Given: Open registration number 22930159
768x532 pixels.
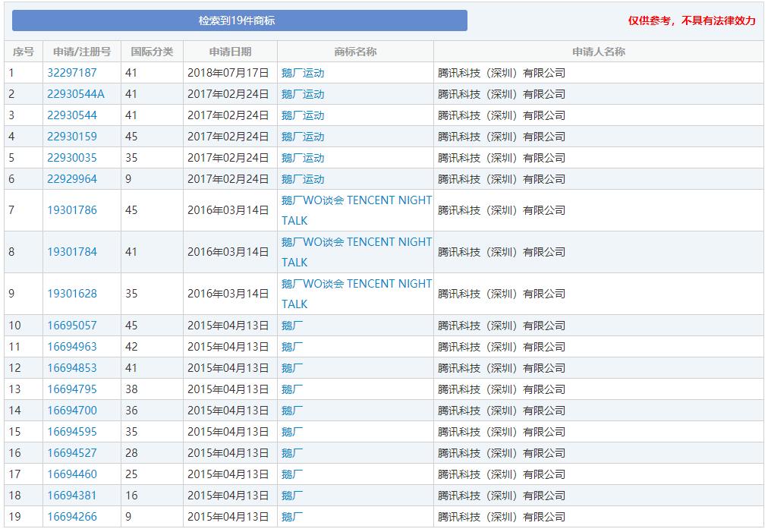Looking at the screenshot, I should click(72, 137).
